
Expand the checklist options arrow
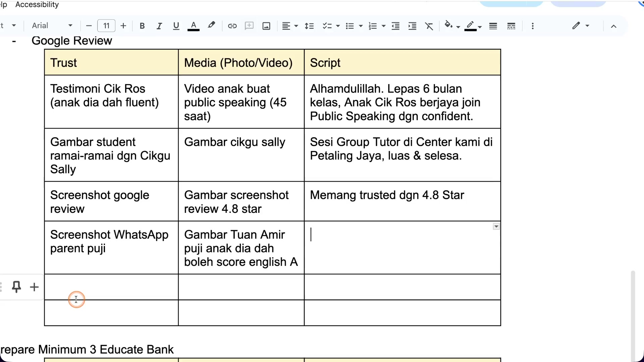tap(338, 26)
